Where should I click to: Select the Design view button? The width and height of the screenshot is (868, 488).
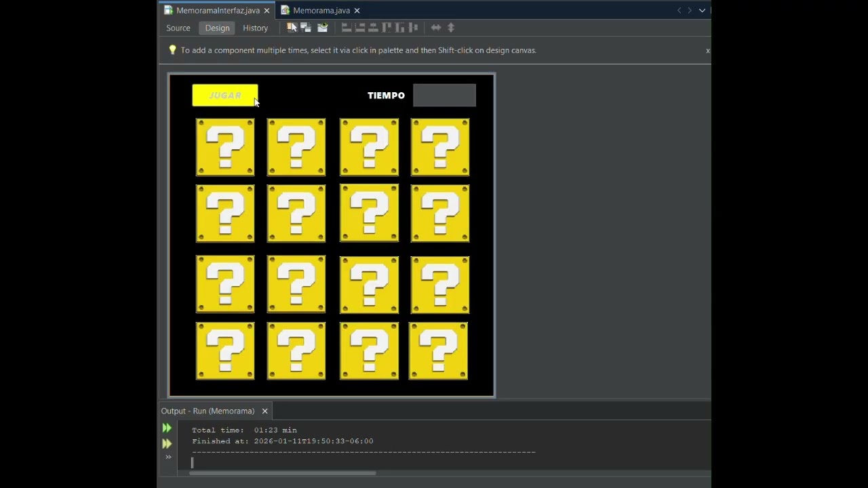[217, 28]
